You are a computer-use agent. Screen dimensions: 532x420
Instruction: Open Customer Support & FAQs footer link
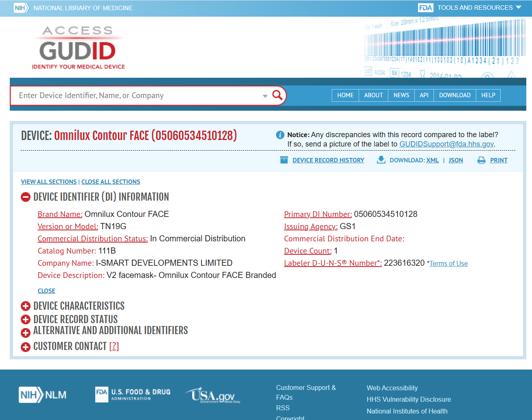coord(306,393)
